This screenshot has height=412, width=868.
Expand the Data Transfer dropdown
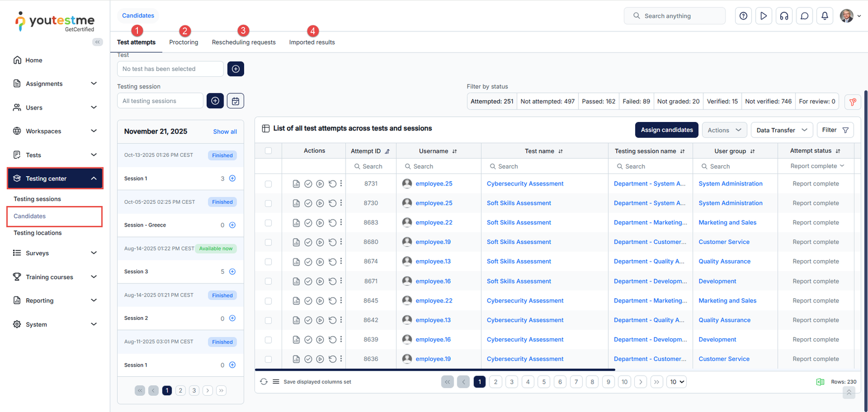coord(781,130)
